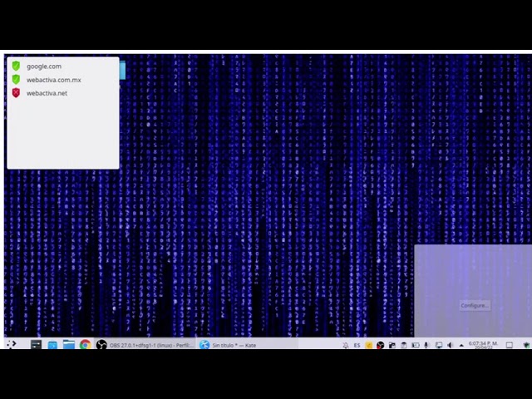
Task: Click the battery status tray icon
Action: pyautogui.click(x=416, y=345)
